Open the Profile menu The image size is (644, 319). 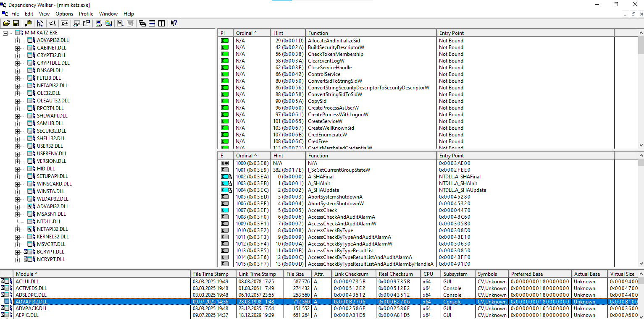(86, 14)
